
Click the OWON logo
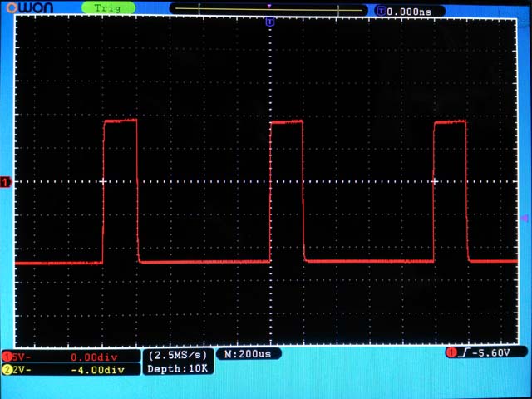(x=30, y=7)
